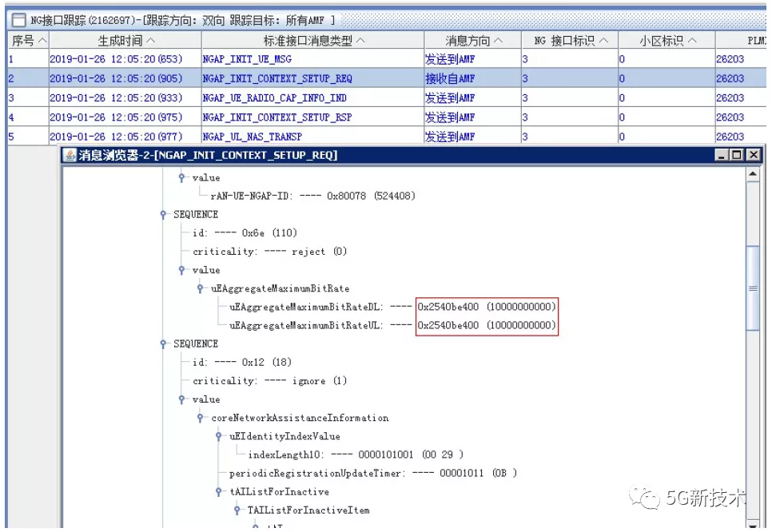Collapse the value node under id 0x12
Image resolution: width=772 pixels, height=532 pixels.
tap(181, 399)
